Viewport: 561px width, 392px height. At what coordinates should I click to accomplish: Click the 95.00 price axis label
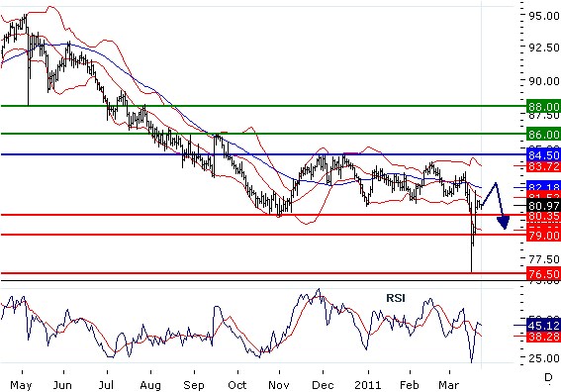(x=544, y=16)
